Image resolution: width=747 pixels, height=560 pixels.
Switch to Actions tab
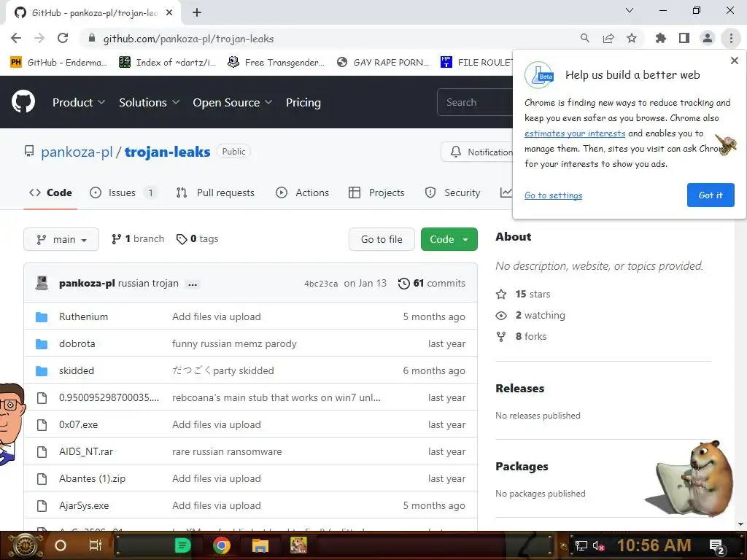[x=303, y=192]
